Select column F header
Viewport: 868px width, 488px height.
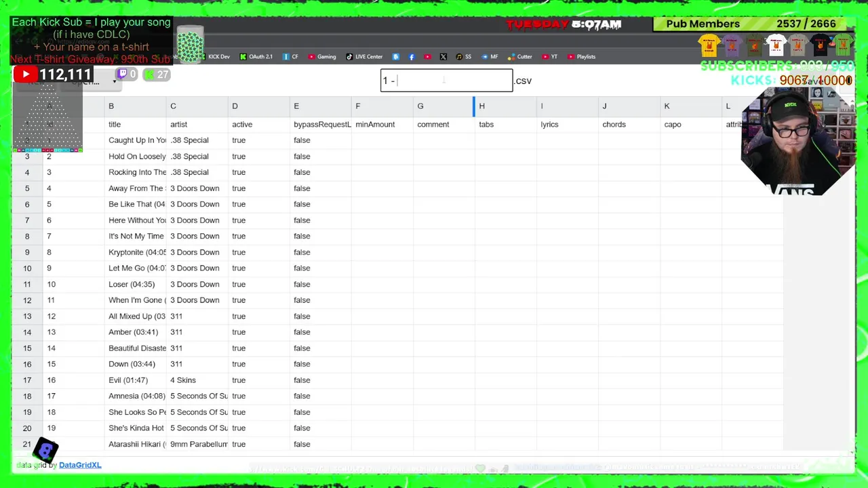click(x=382, y=106)
